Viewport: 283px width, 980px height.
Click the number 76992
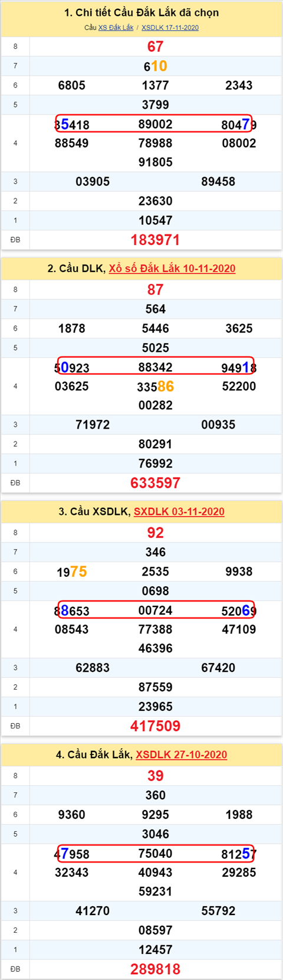point(156,464)
